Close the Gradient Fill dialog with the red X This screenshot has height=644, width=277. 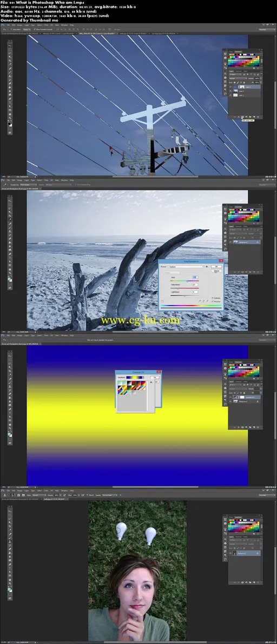pyautogui.click(x=159, y=372)
